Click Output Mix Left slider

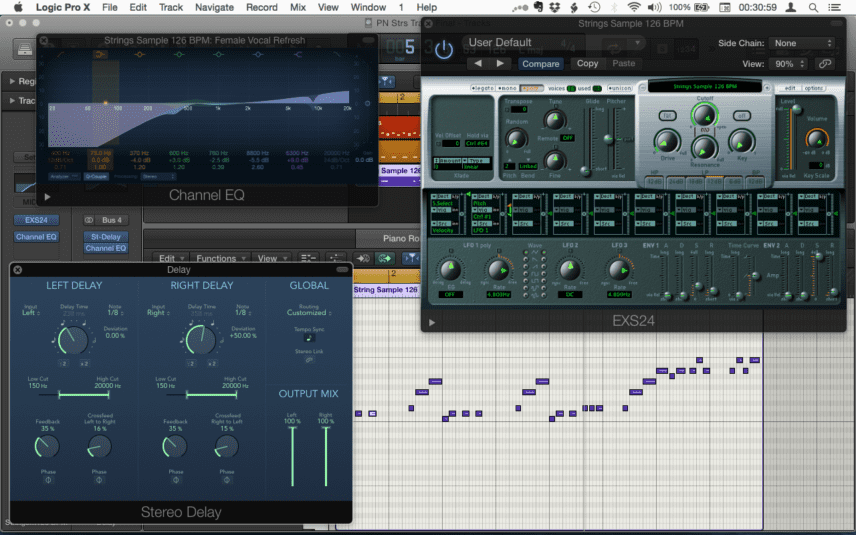tap(293, 456)
